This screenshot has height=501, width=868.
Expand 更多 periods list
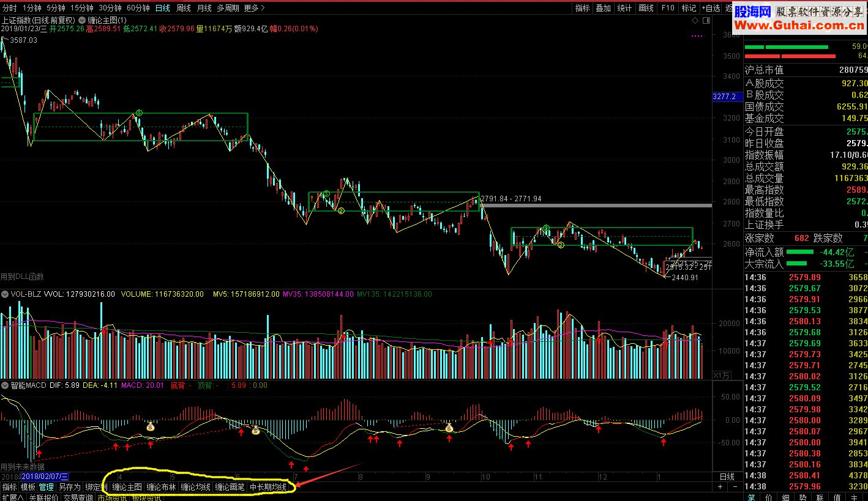click(x=254, y=8)
